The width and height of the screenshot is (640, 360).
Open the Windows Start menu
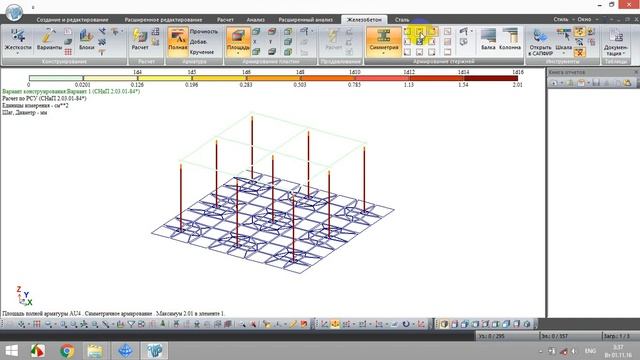tap(11, 350)
